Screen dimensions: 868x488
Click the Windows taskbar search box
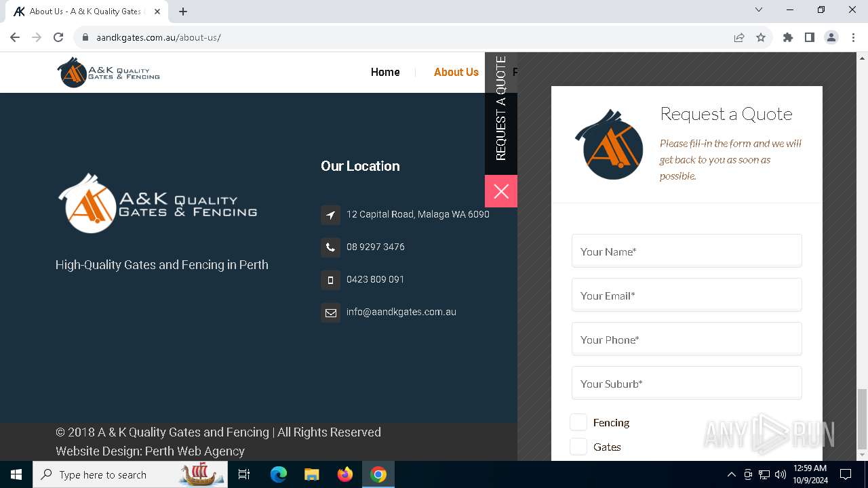(x=130, y=474)
